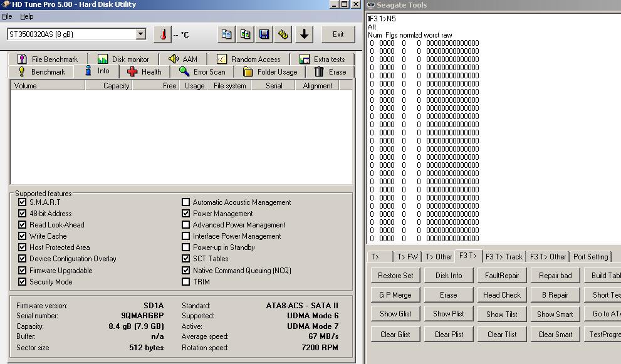
Task: Click the FaultRepair button
Action: click(x=502, y=275)
